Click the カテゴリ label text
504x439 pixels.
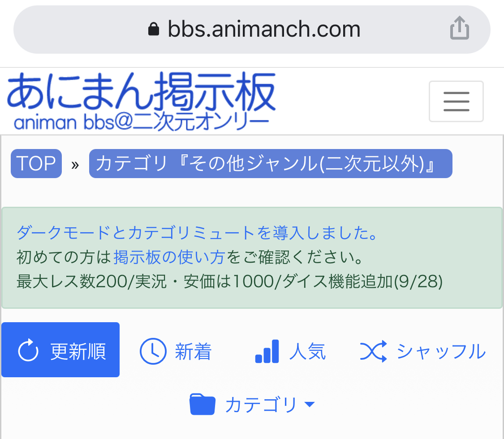pyautogui.click(x=261, y=405)
